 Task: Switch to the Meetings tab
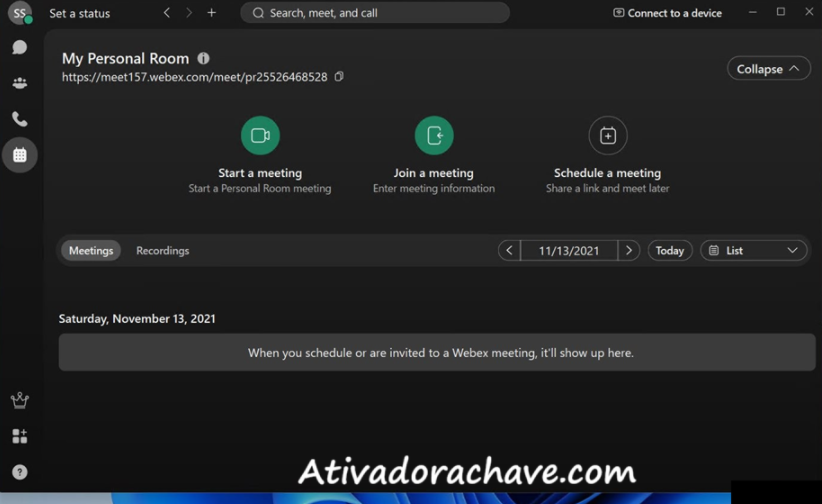click(91, 251)
